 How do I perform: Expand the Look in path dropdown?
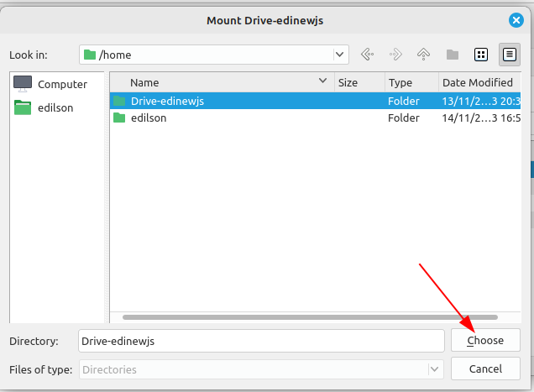pyautogui.click(x=340, y=55)
